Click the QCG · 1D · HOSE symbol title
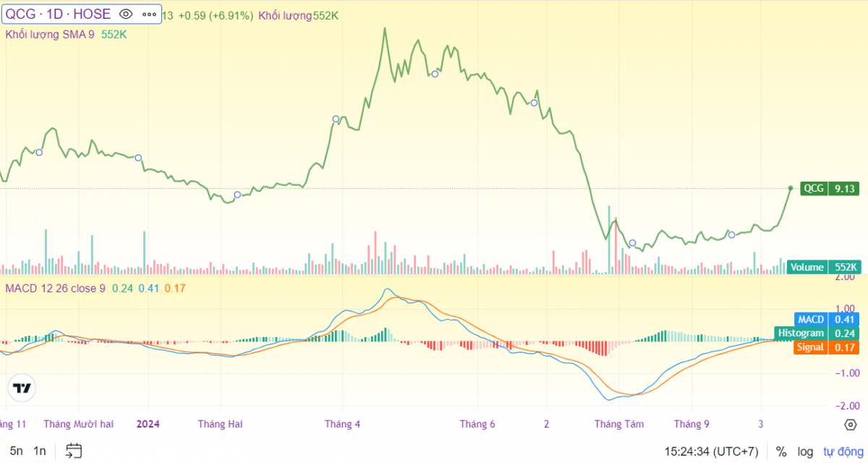 coord(59,14)
